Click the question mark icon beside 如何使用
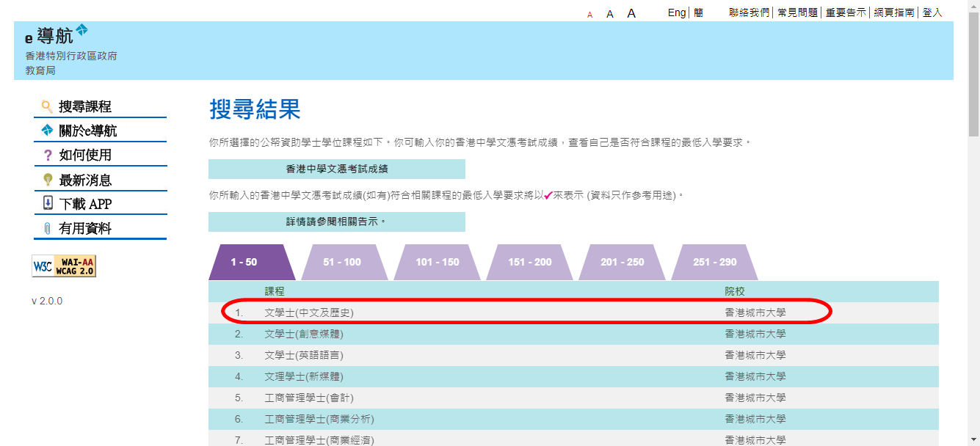 tap(48, 155)
